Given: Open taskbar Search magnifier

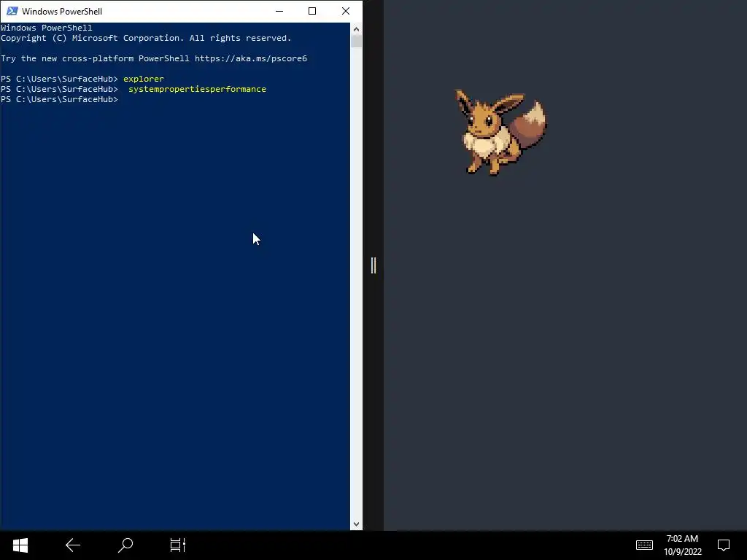Looking at the screenshot, I should [x=125, y=545].
